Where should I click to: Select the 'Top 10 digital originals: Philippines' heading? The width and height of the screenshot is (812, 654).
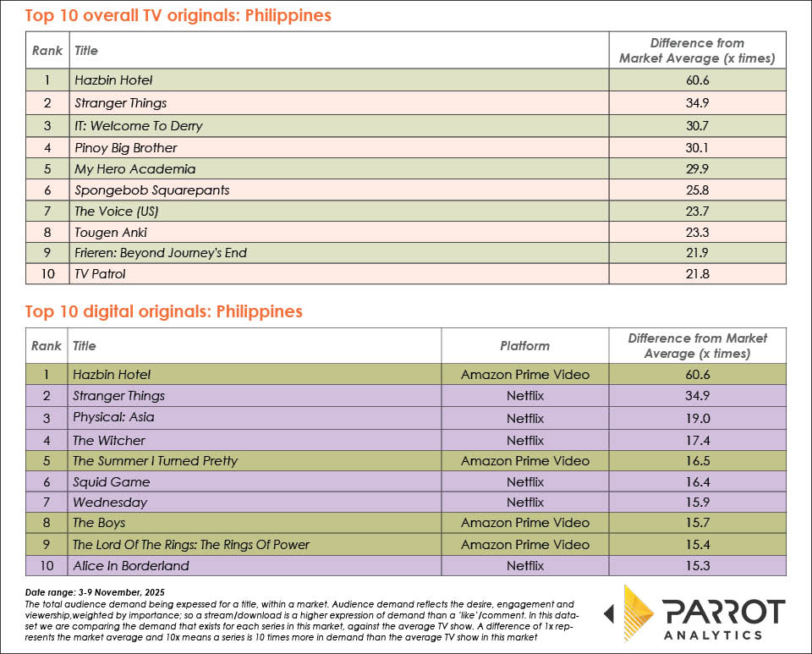coord(163,311)
